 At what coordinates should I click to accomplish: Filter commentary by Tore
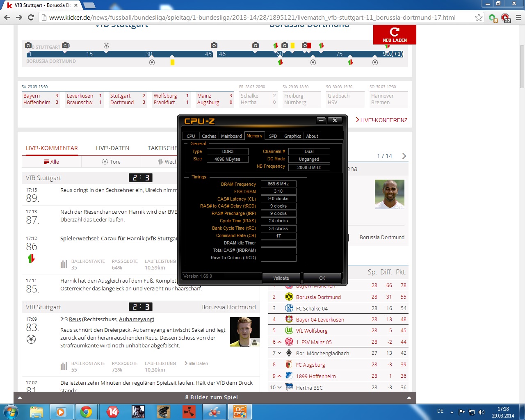click(x=111, y=162)
